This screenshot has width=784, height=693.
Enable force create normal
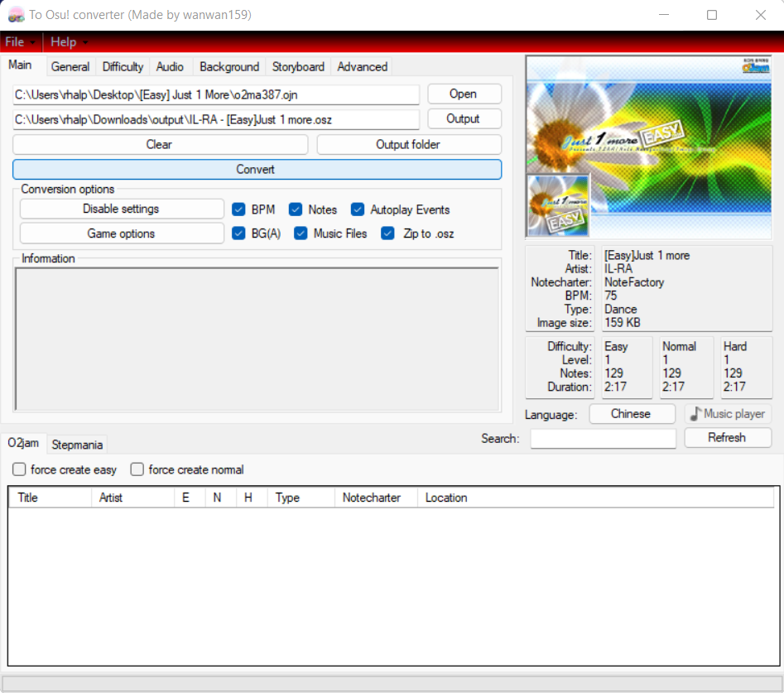pyautogui.click(x=137, y=469)
